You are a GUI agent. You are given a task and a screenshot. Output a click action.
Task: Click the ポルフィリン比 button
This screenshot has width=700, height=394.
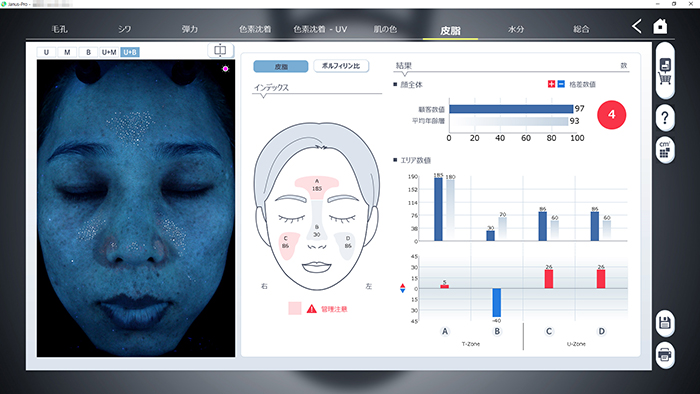click(341, 66)
